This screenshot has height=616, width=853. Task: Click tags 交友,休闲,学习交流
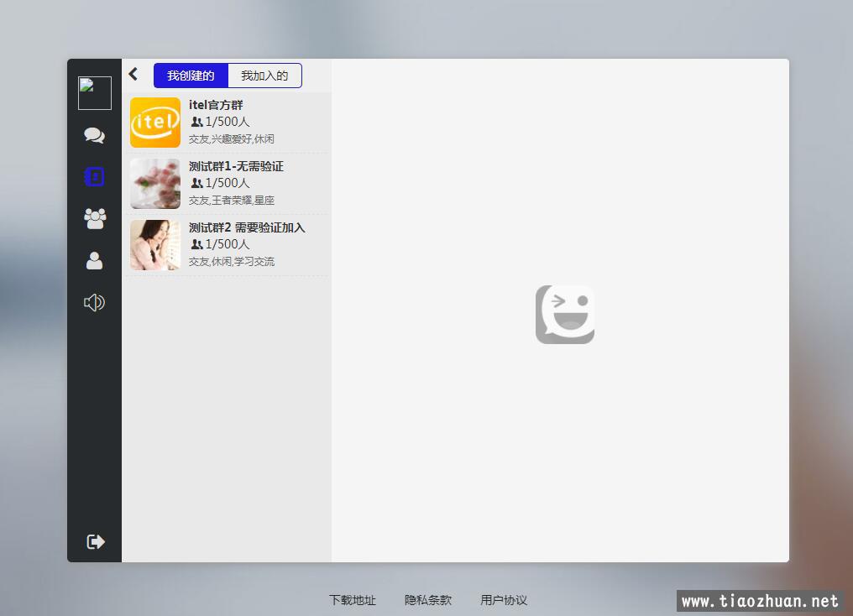[x=232, y=262]
